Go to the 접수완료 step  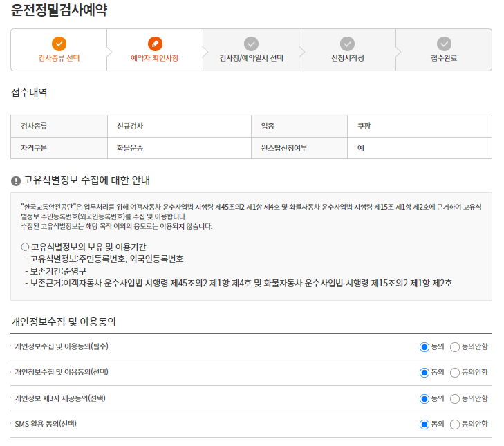444,50
